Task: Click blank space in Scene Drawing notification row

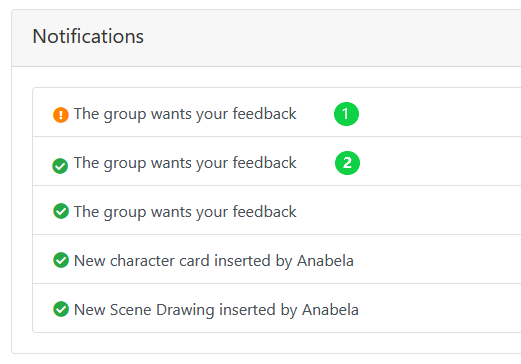Action: click(440, 308)
